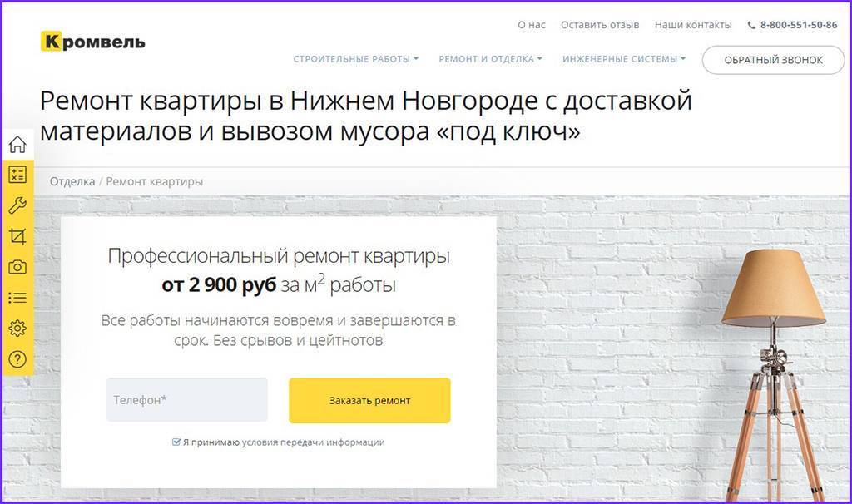Click the home icon in yellow sidebar
This screenshot has height=504, width=852.
(x=17, y=144)
